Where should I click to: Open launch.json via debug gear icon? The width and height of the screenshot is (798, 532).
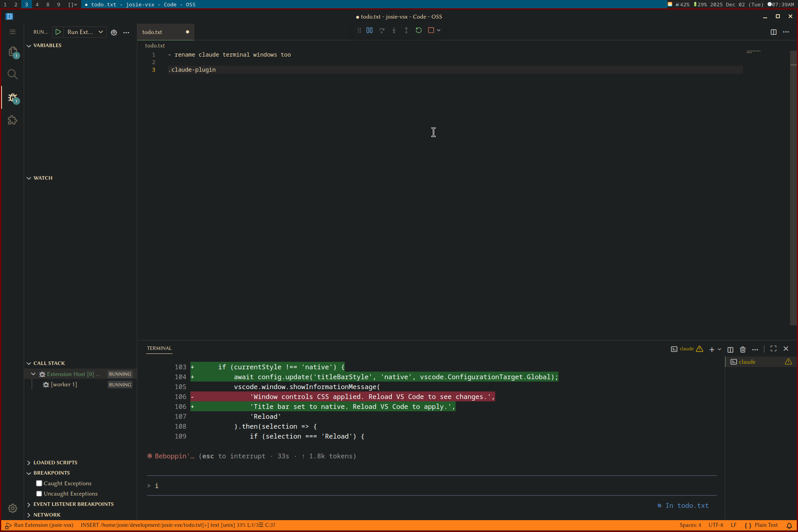click(114, 32)
